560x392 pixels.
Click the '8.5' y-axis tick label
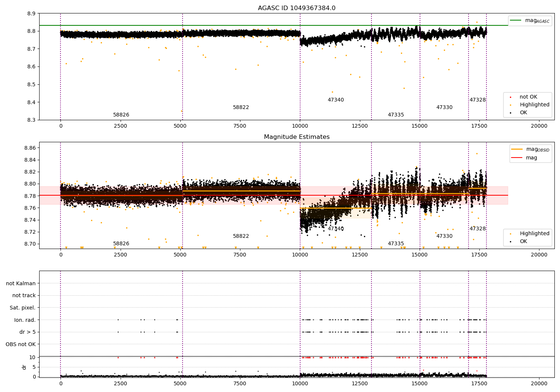[32, 85]
